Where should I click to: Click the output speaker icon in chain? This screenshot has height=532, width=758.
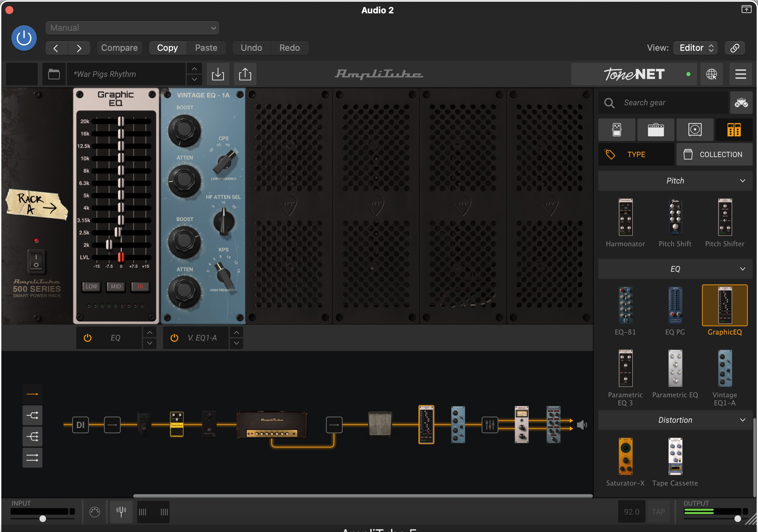pyautogui.click(x=582, y=425)
